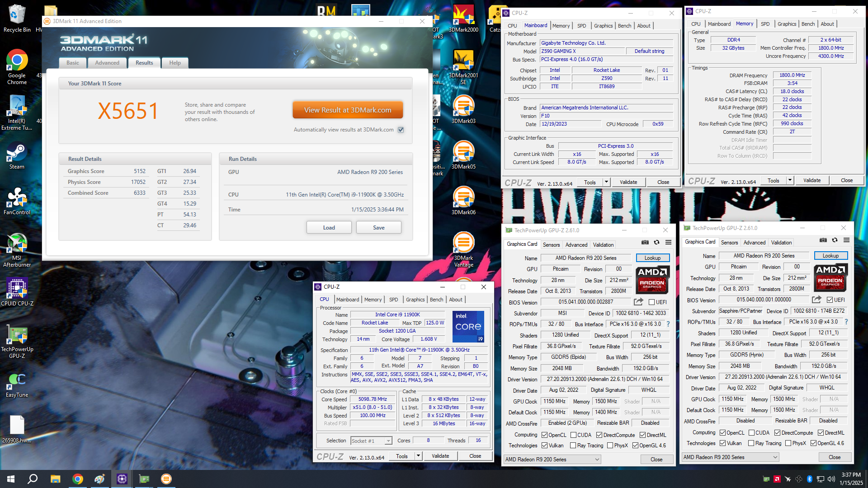The image size is (868, 488).
Task: Open MSI Afterburner desktop shortcut
Action: coord(17,250)
